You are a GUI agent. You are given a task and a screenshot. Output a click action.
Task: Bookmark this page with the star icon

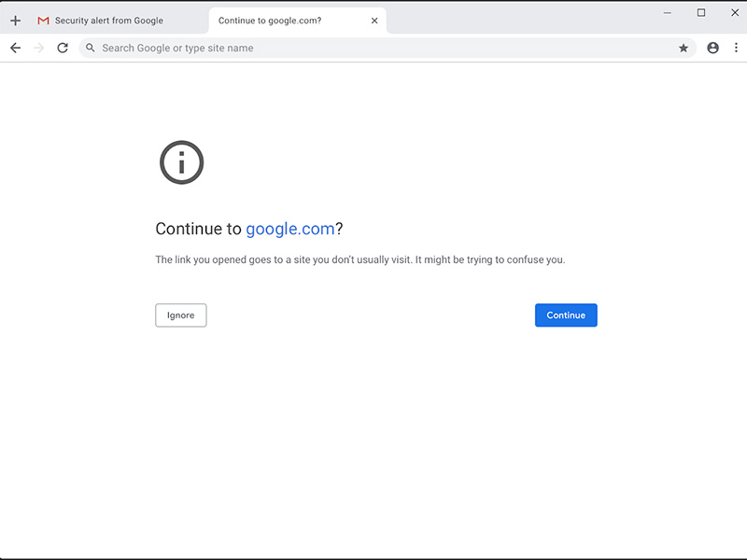[x=684, y=48]
